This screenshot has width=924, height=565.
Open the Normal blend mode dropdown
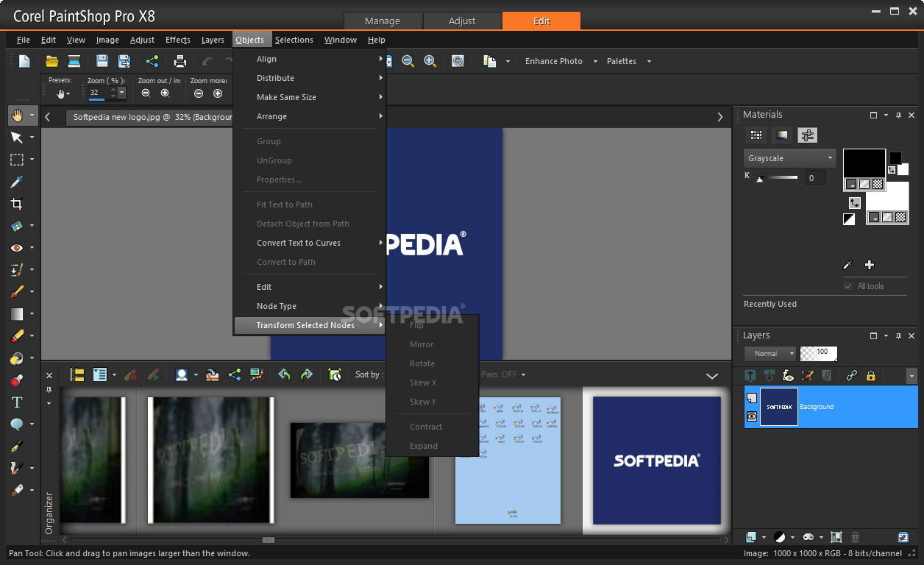pos(770,353)
